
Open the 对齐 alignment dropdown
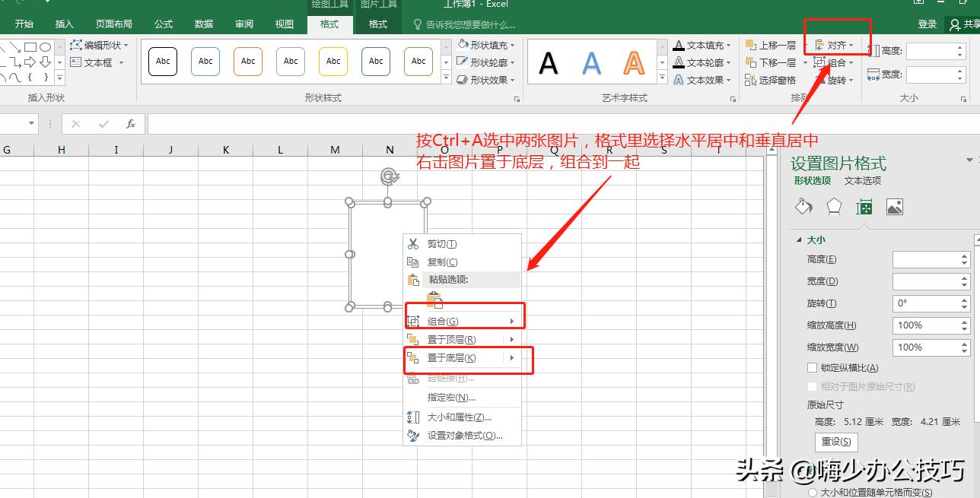click(x=837, y=46)
